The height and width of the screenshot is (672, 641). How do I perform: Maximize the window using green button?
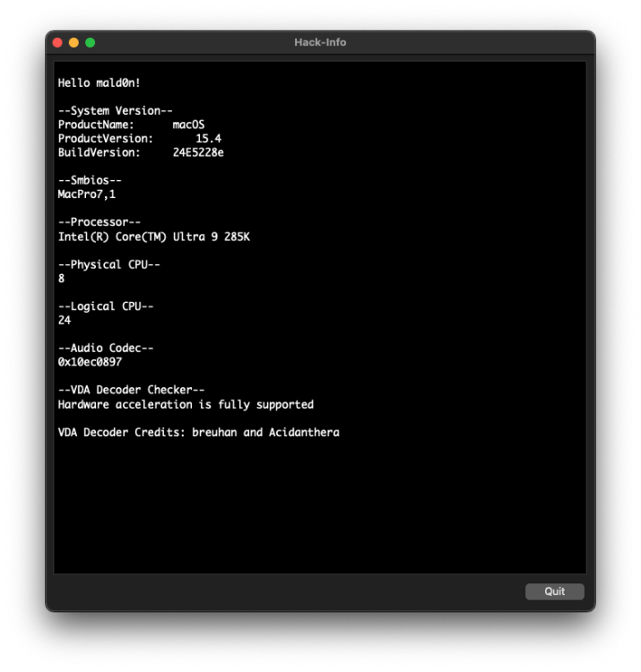(90, 42)
